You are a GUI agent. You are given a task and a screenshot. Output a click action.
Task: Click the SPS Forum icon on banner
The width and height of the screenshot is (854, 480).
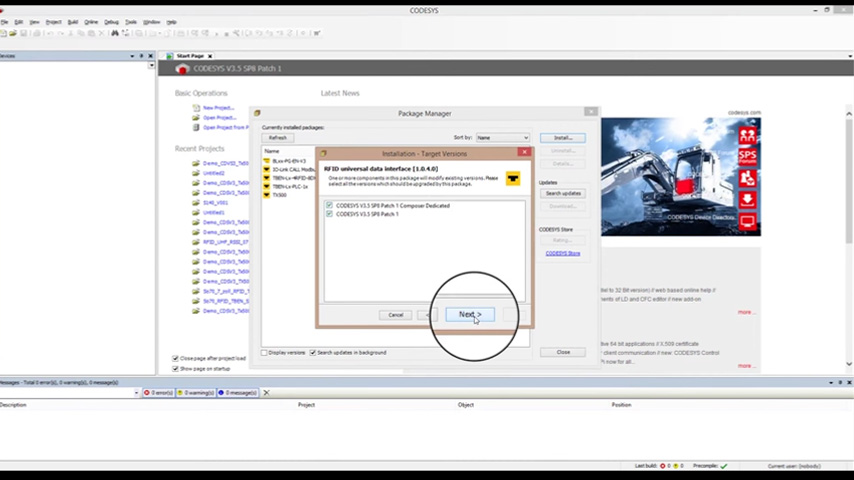(747, 157)
